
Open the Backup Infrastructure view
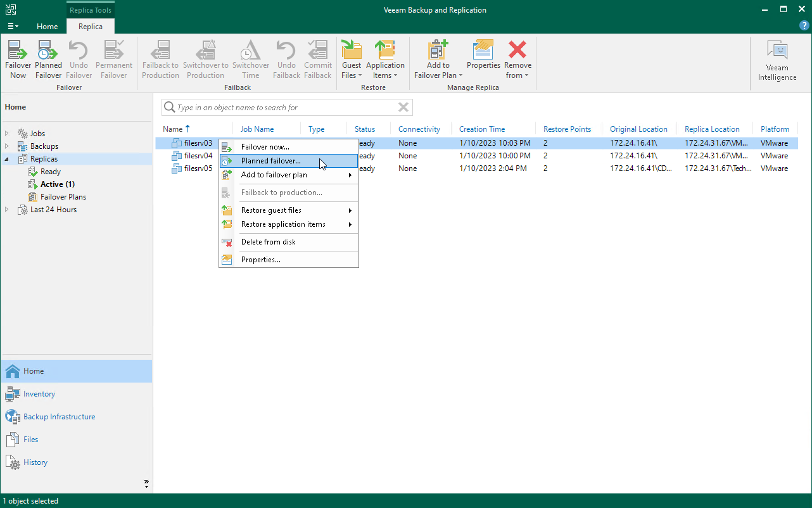click(77, 417)
